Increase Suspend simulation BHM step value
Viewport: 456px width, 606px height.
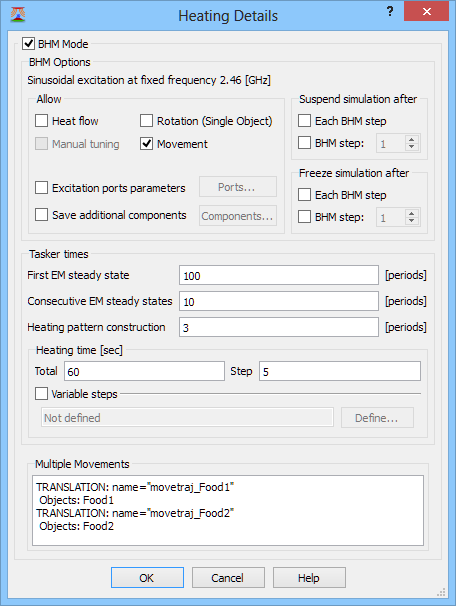[412, 140]
